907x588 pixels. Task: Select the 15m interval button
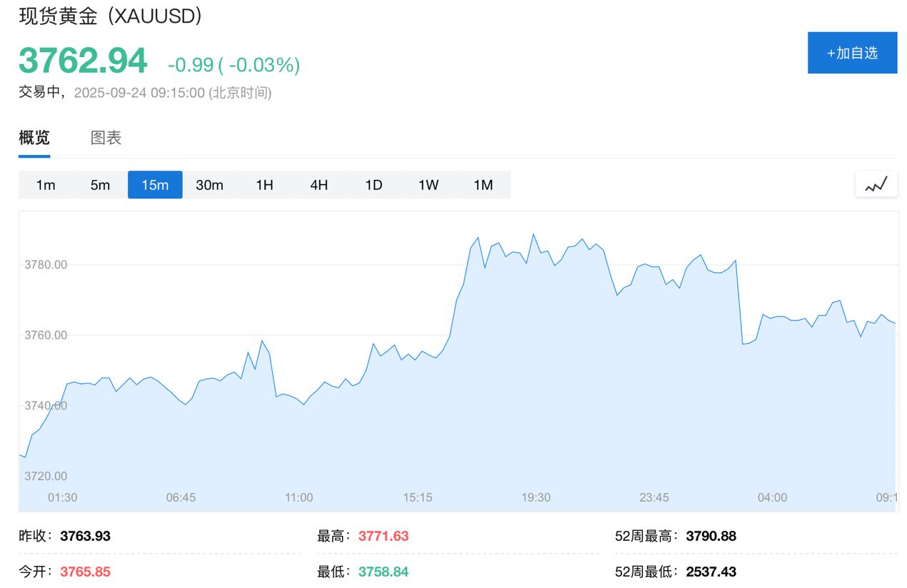[x=155, y=185]
